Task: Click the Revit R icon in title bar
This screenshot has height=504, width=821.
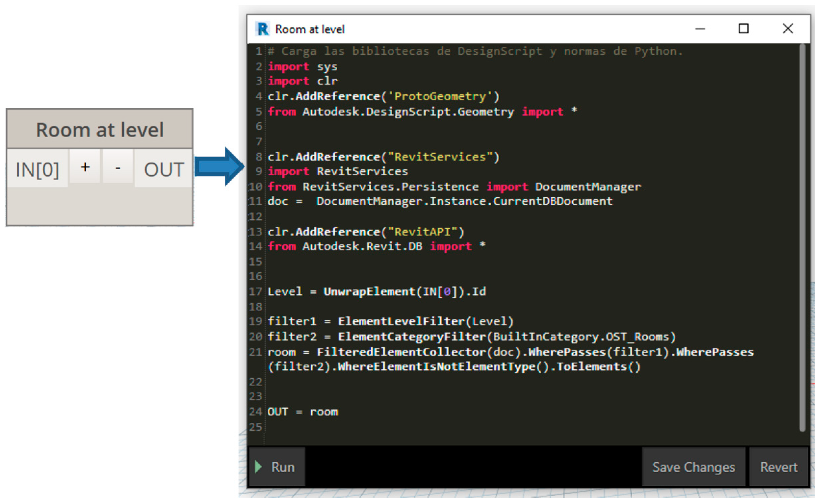Action: 262,29
